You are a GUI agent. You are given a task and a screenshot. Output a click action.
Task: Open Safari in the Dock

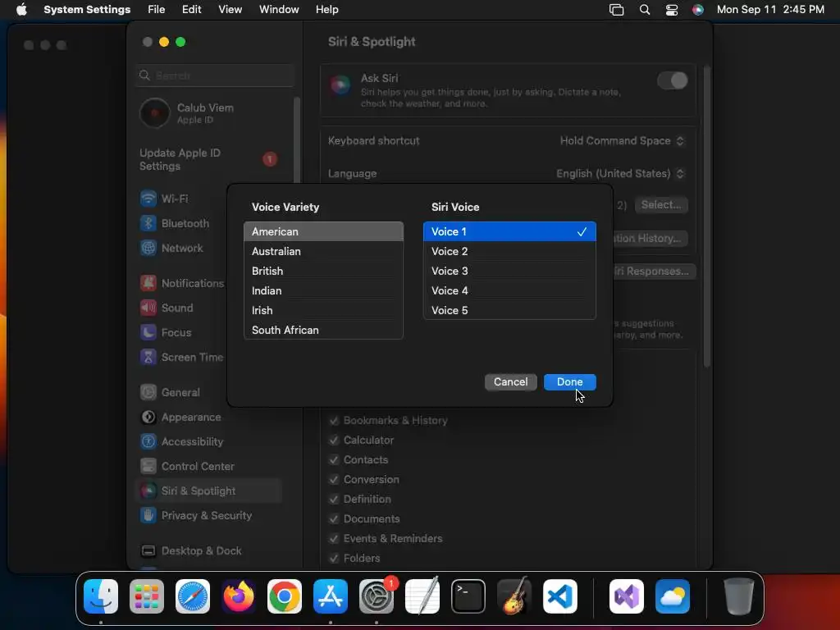[193, 596]
